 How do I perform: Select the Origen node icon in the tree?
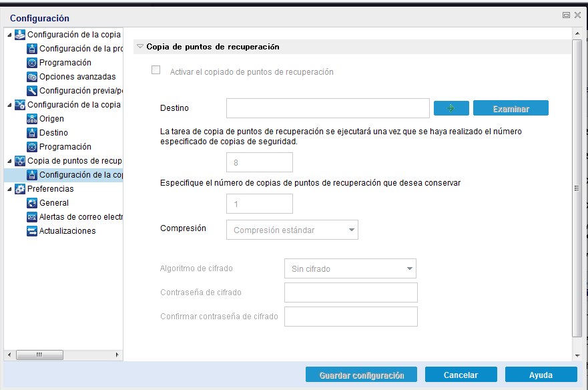[32, 118]
